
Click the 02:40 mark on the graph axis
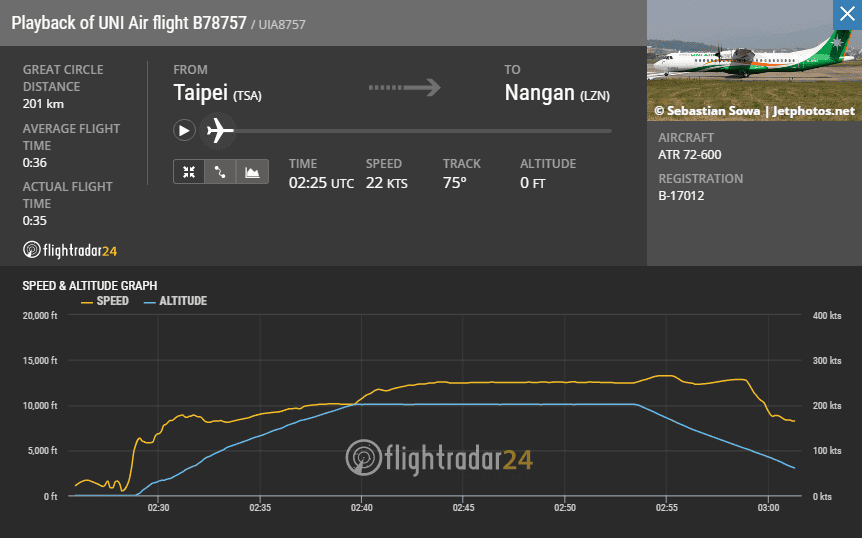tap(362, 508)
